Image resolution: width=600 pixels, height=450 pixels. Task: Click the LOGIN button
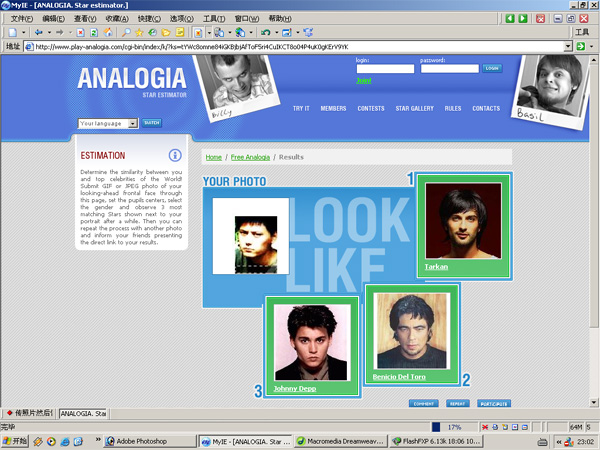492,68
